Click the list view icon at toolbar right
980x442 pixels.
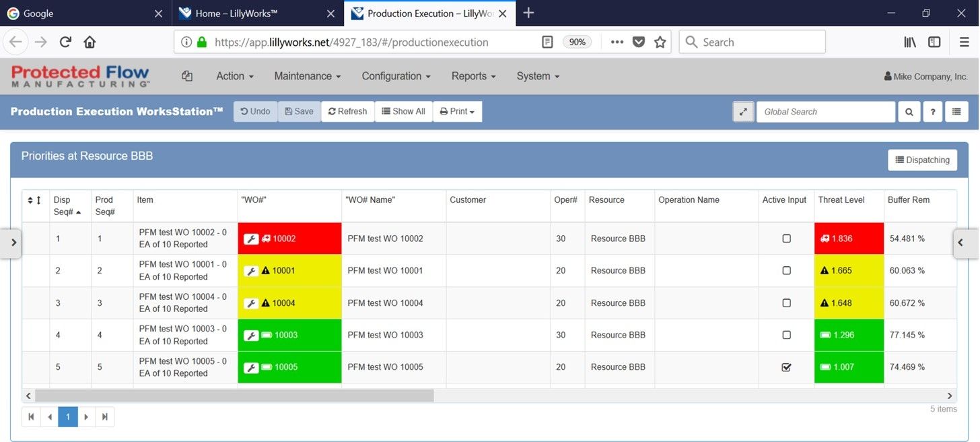point(956,112)
